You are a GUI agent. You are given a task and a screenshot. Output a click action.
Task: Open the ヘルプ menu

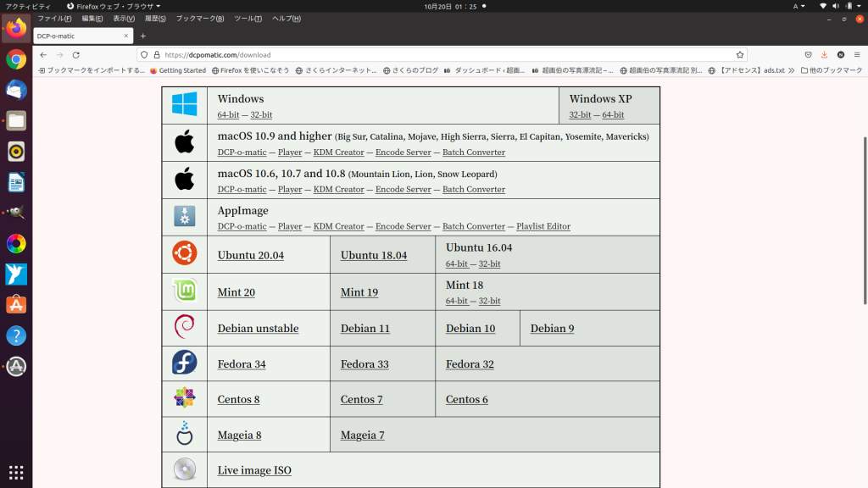(x=287, y=19)
